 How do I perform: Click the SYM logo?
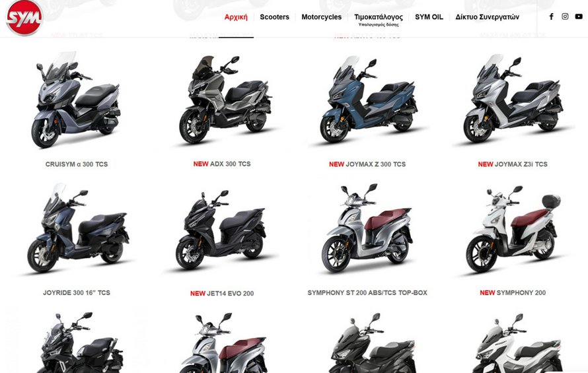point(24,17)
